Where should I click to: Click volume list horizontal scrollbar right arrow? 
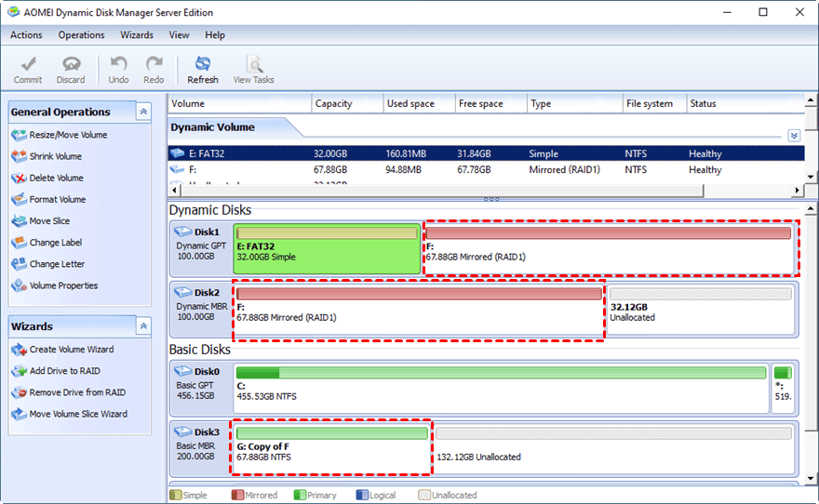tap(797, 191)
